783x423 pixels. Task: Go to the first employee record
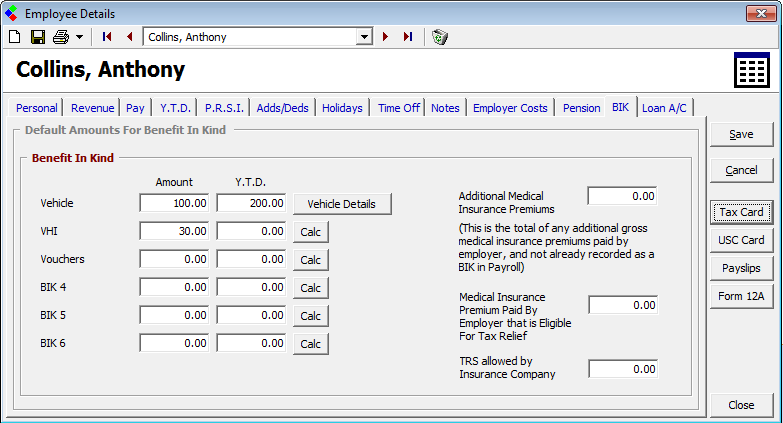click(x=107, y=37)
